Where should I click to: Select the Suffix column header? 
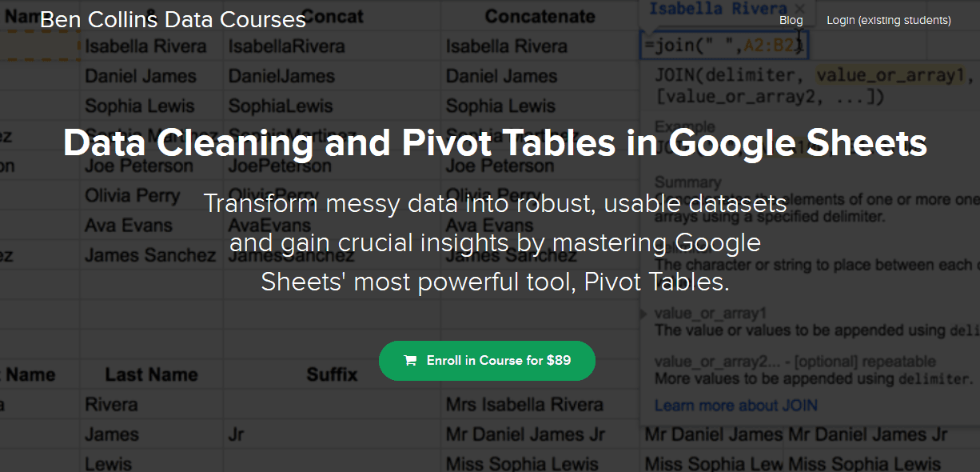click(x=332, y=374)
